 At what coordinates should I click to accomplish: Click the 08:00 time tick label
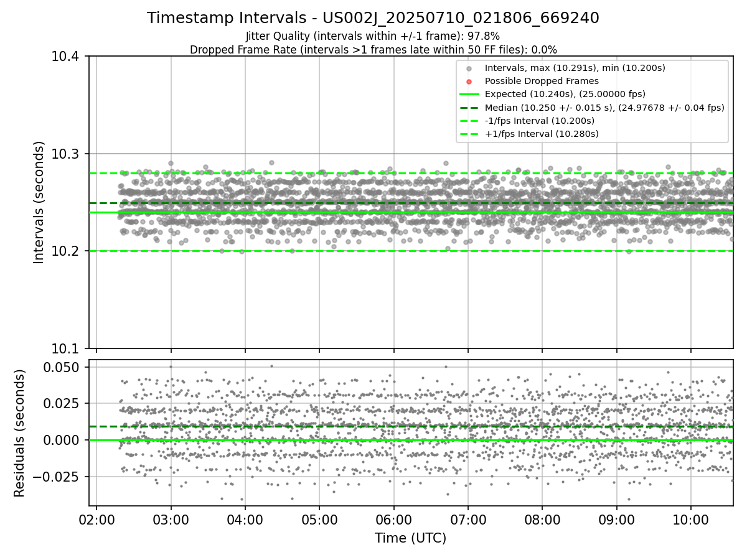pos(542,520)
